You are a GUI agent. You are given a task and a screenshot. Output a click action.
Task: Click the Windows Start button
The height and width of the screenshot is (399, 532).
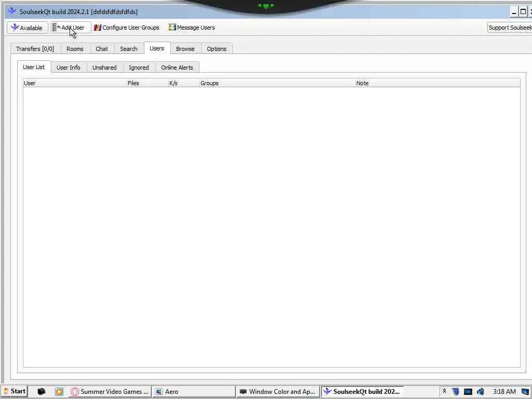[14, 391]
